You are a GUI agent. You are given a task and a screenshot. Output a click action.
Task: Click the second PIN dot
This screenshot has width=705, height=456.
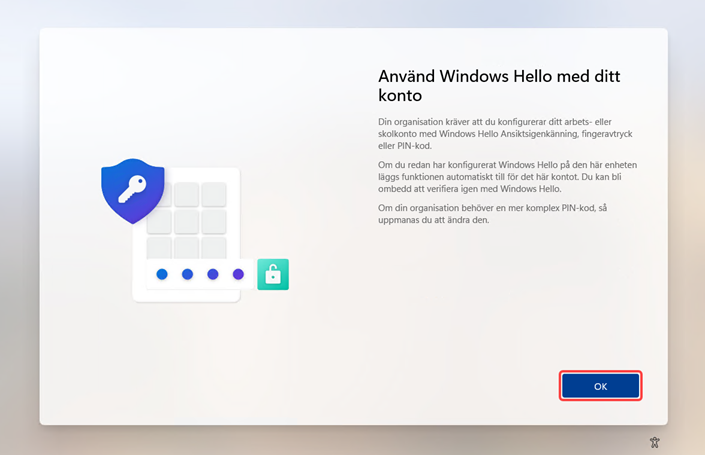click(187, 274)
